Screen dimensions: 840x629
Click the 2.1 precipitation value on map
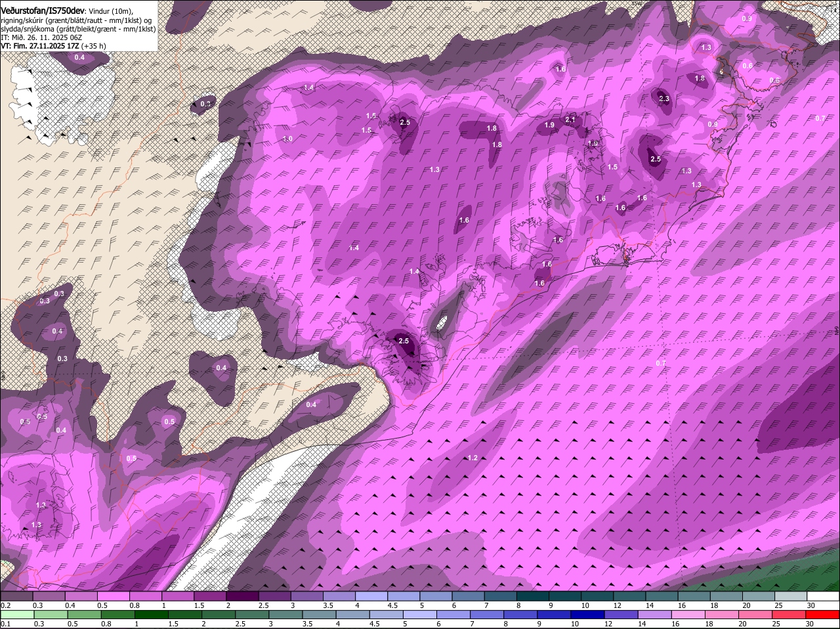pyautogui.click(x=570, y=119)
